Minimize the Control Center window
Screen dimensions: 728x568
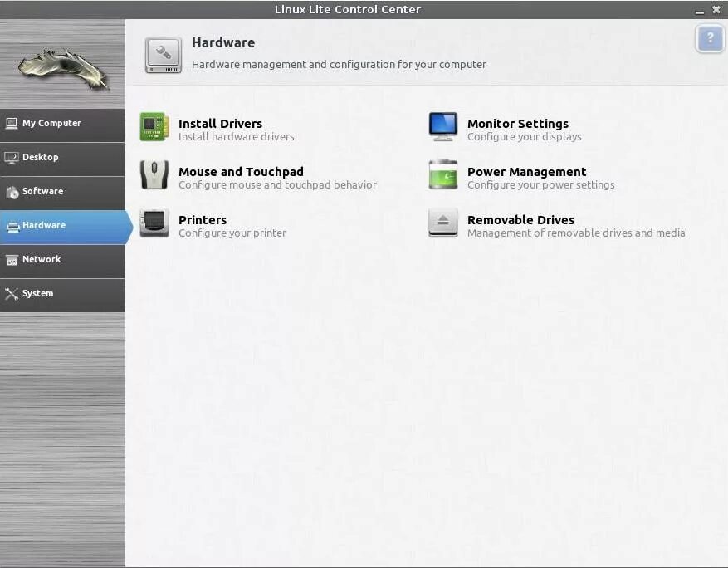699,11
